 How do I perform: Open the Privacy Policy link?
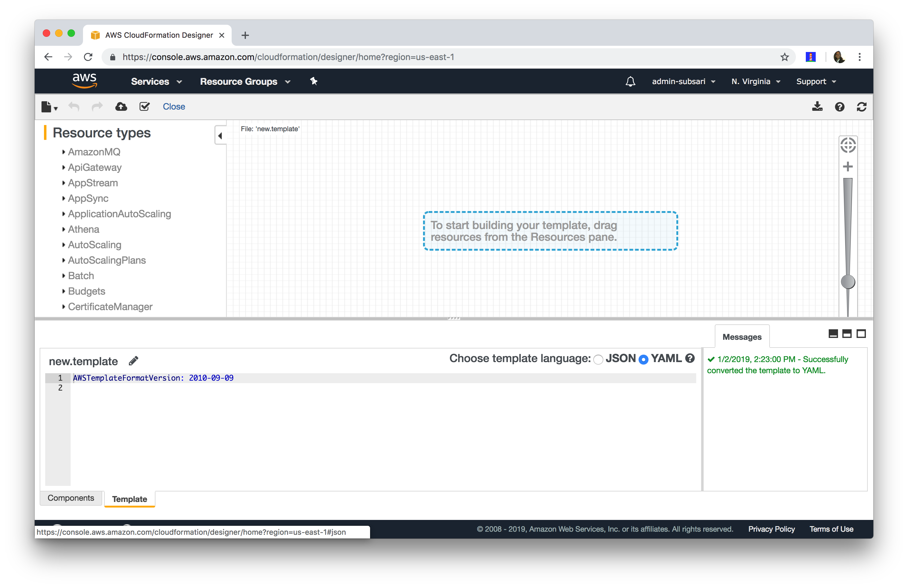click(771, 529)
